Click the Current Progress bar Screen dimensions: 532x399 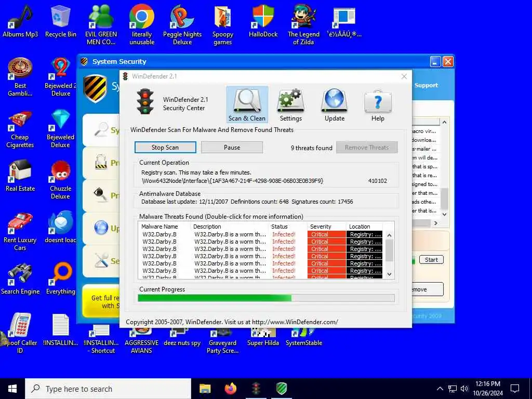(x=266, y=298)
